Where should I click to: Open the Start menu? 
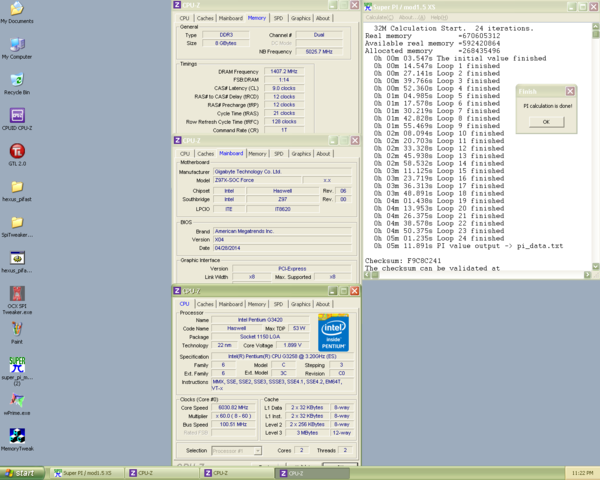click(x=22, y=473)
